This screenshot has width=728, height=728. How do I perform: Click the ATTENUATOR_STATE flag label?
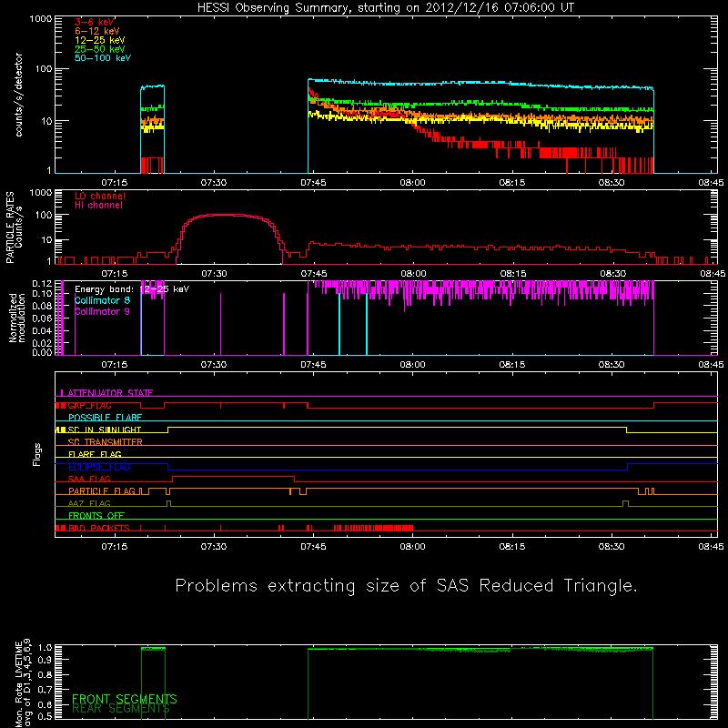[110, 393]
